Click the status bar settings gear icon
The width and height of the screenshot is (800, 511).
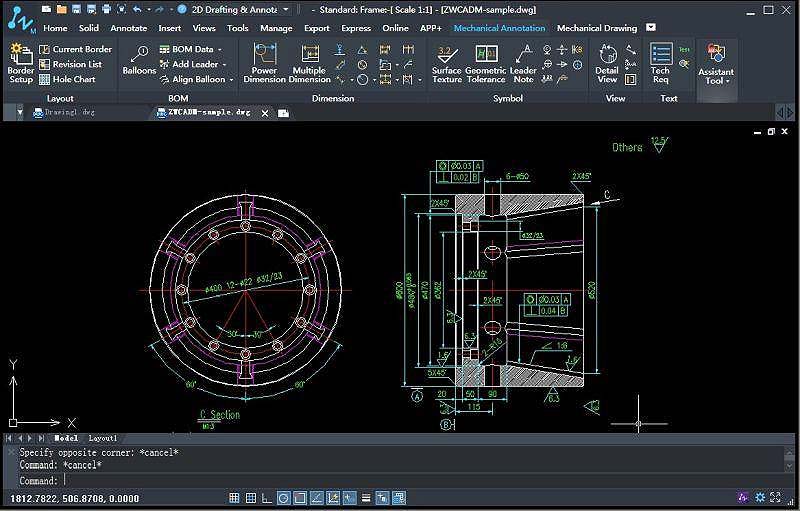point(760,497)
